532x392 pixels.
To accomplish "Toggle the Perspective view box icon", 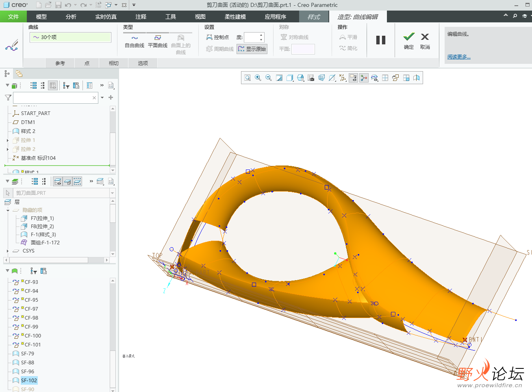I will [321, 78].
